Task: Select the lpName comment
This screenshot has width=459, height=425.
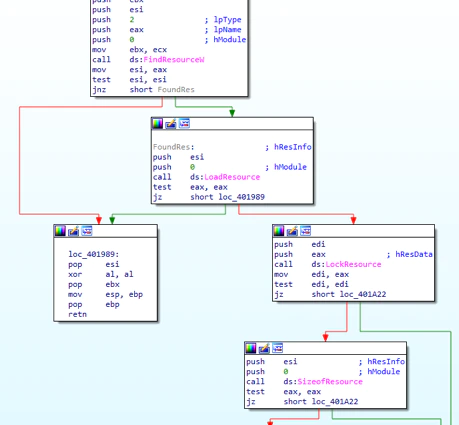Action: pos(223,30)
